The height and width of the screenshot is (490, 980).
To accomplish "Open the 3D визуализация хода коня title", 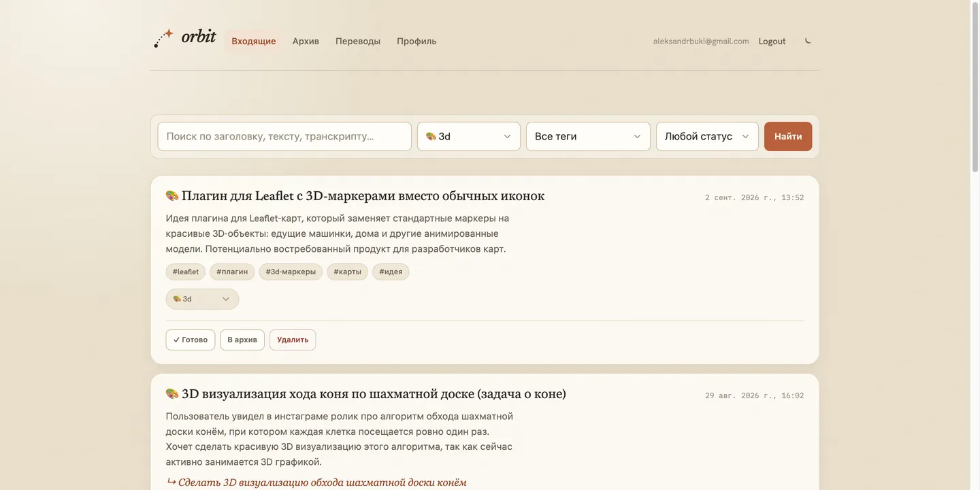I will [374, 394].
